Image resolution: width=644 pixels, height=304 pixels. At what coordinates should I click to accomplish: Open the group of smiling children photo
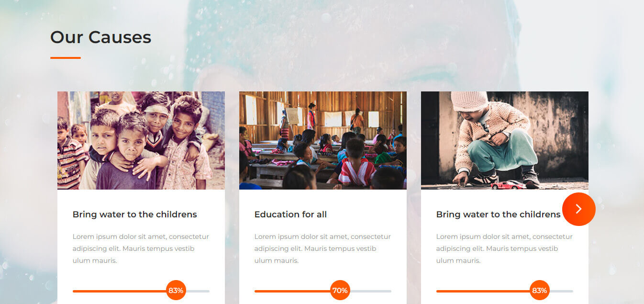click(x=141, y=140)
